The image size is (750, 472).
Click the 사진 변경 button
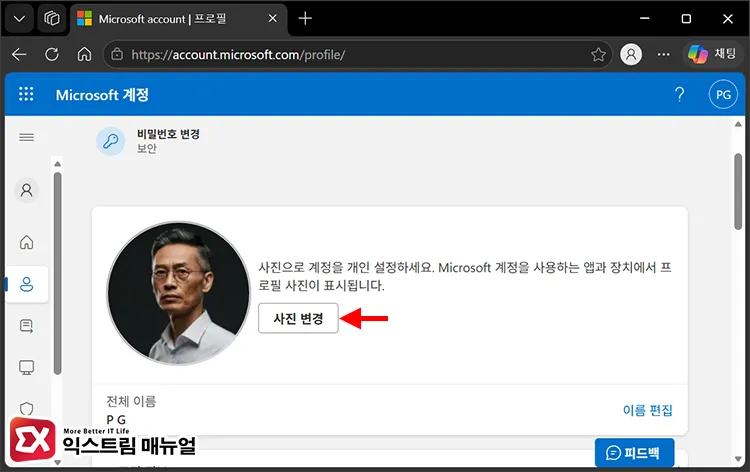(x=298, y=318)
